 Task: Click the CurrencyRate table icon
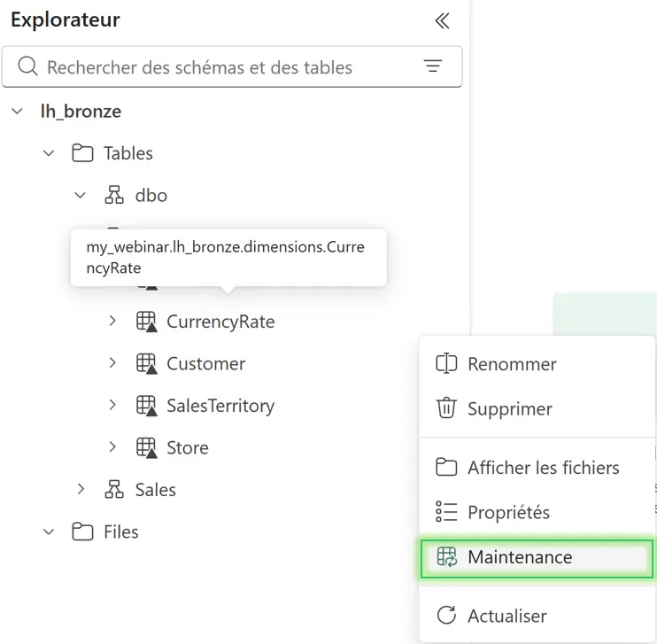pos(146,322)
